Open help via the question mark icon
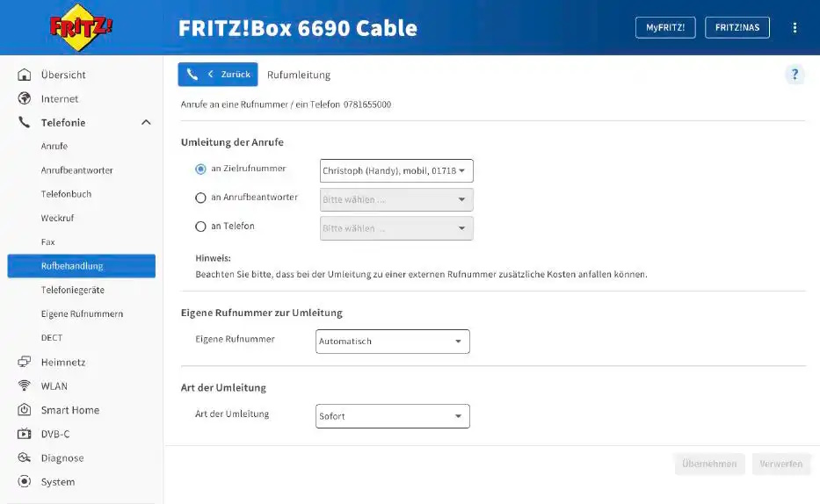The image size is (820, 504). pos(795,75)
